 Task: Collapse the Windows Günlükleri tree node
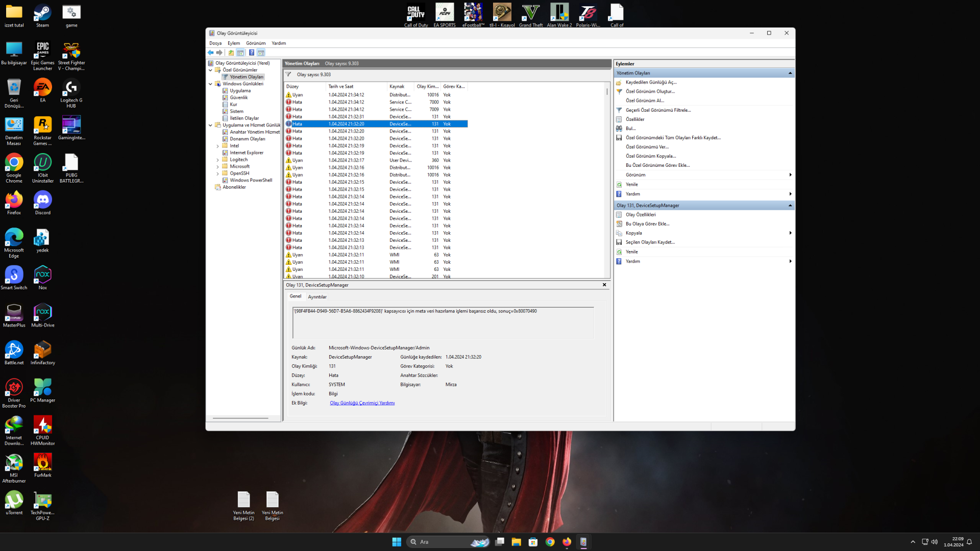tap(210, 84)
